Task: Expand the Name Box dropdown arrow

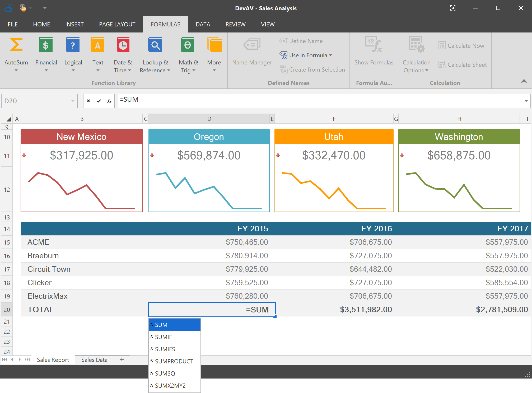Action: [x=73, y=101]
